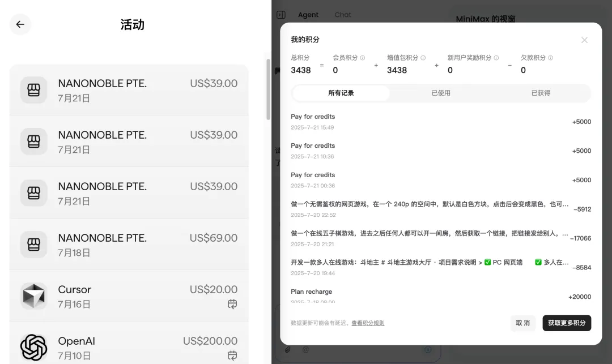Screen dimensions: 612x364
Task: Click the paperclip attachment icon behind the dialog
Action: click(288, 350)
